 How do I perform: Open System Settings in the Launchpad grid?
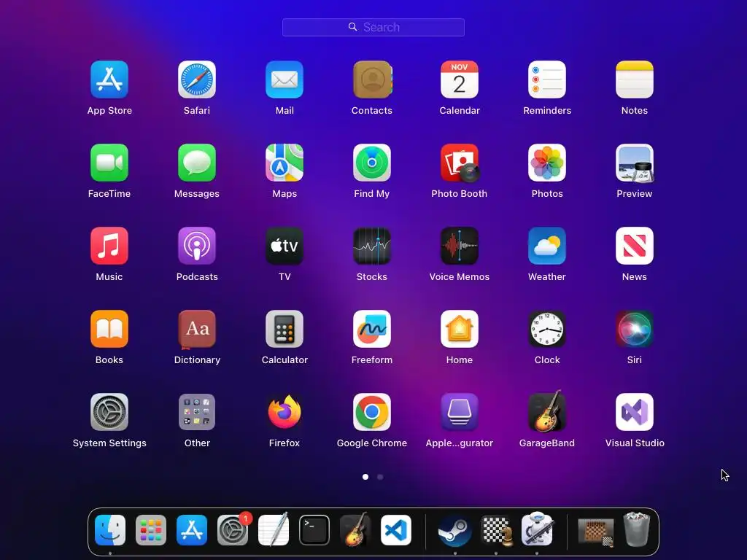coord(109,412)
